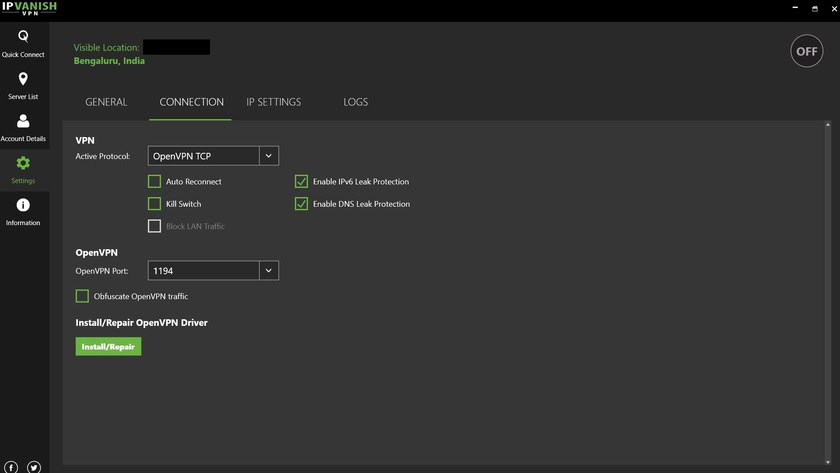Image resolution: width=840 pixels, height=473 pixels.
Task: Toggle the VPN OFF power button
Action: click(806, 51)
